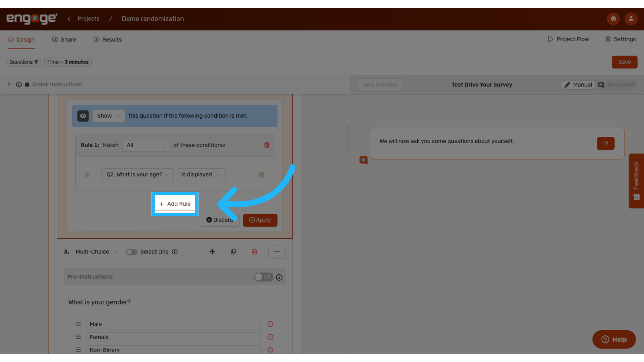Toggle the Select One switch
This screenshot has height=362, width=644.
pyautogui.click(x=131, y=252)
